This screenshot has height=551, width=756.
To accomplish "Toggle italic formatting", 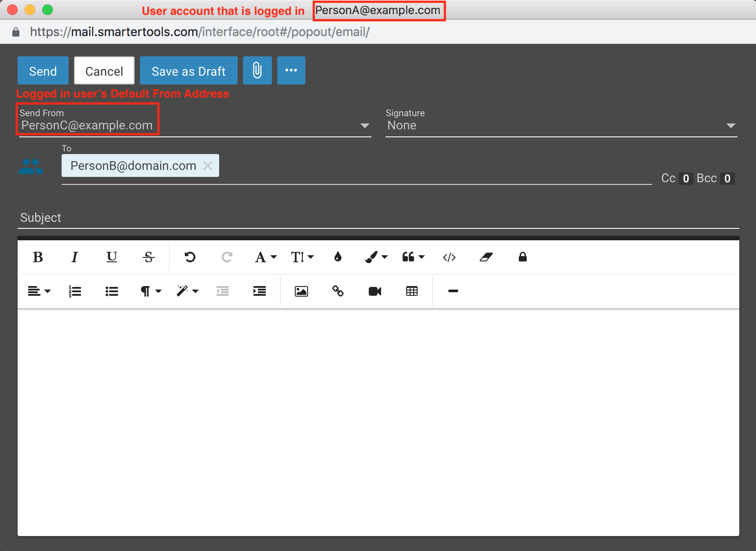I will coord(75,257).
